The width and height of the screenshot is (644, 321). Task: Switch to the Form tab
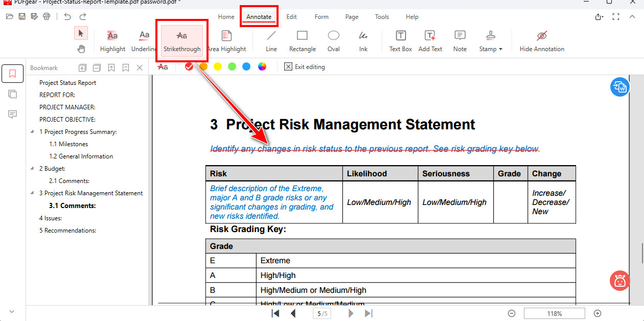point(321,16)
